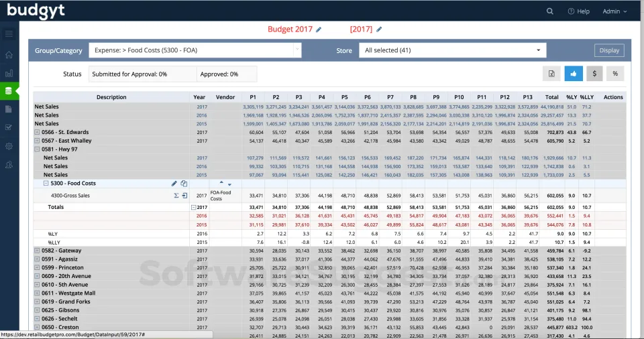Click the Vendor column header
The image size is (644, 339).
pos(225,97)
